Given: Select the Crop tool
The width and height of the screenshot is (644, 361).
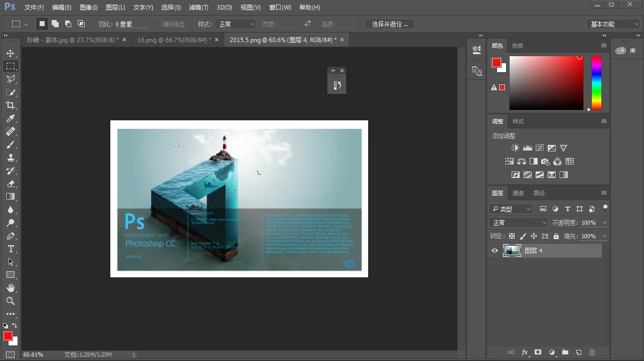Looking at the screenshot, I should click(11, 105).
